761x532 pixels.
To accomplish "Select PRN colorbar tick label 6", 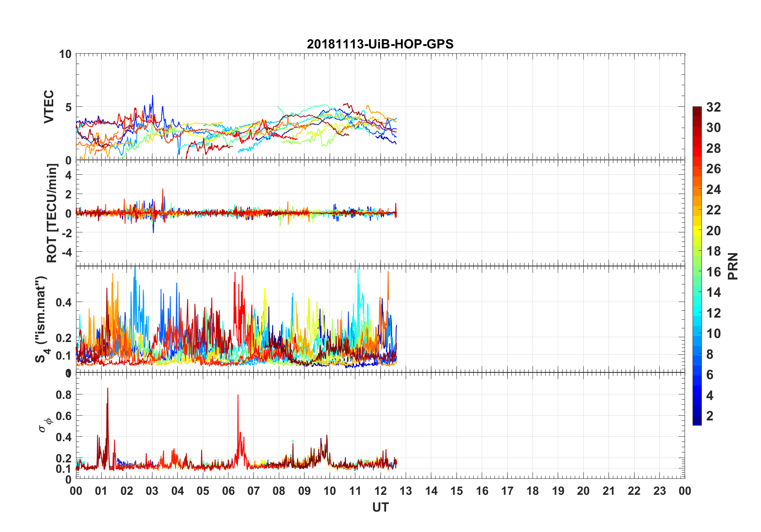I will [710, 374].
